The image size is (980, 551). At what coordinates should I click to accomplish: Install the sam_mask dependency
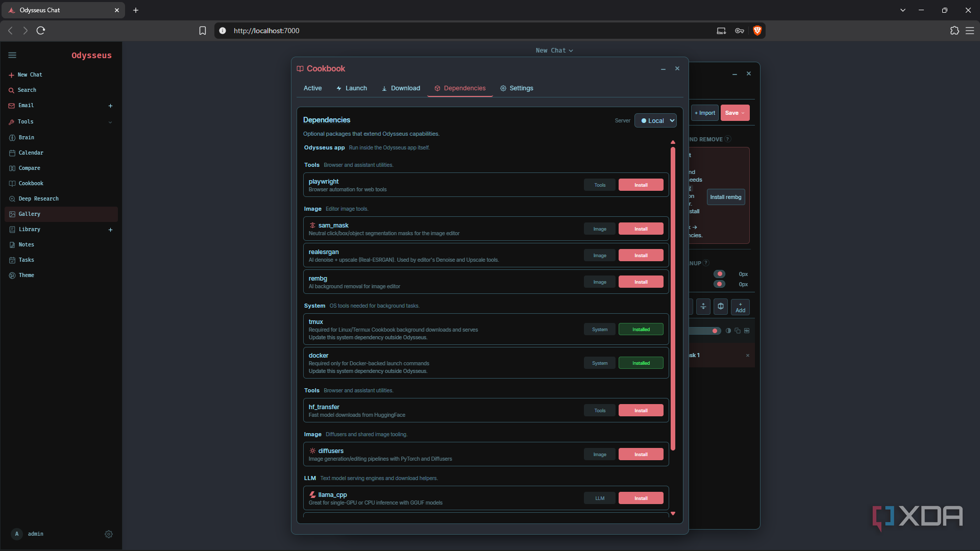click(641, 229)
